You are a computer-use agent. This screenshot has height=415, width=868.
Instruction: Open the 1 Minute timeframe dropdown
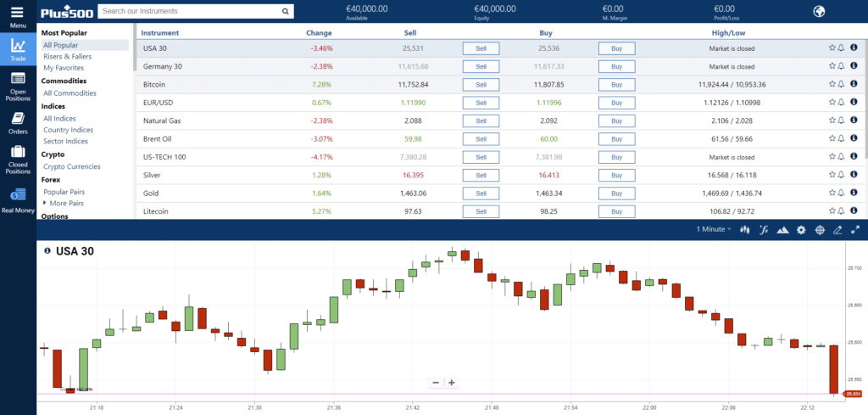coord(714,229)
